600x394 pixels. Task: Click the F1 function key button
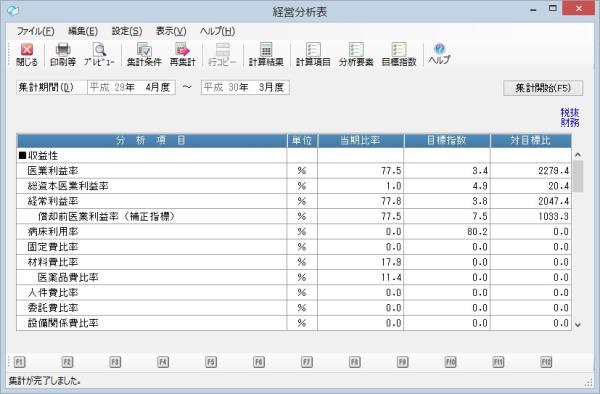(20, 362)
